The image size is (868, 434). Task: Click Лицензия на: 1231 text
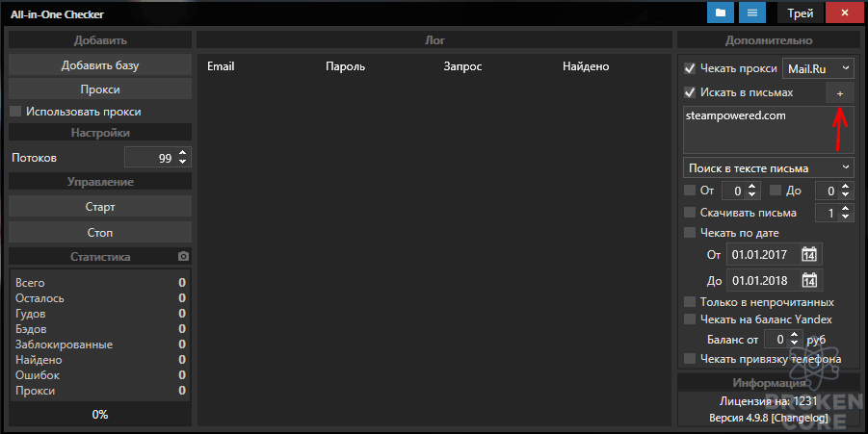point(769,401)
